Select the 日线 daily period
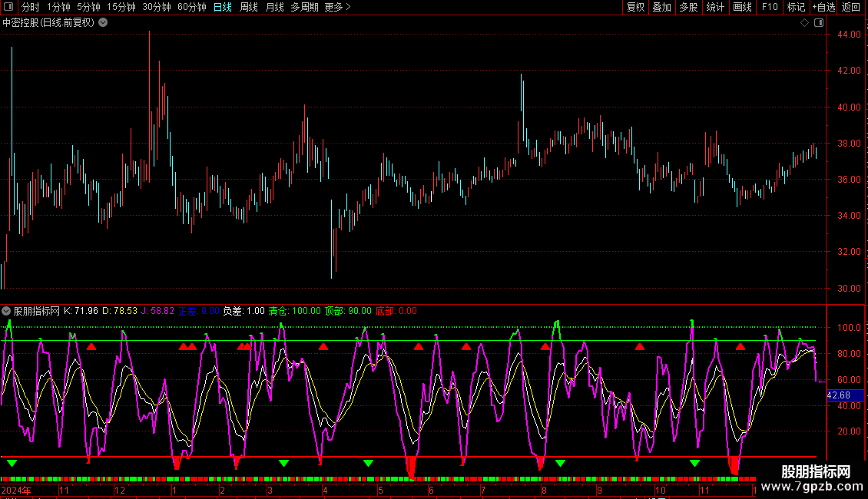The height and width of the screenshot is (499, 868). point(223,7)
